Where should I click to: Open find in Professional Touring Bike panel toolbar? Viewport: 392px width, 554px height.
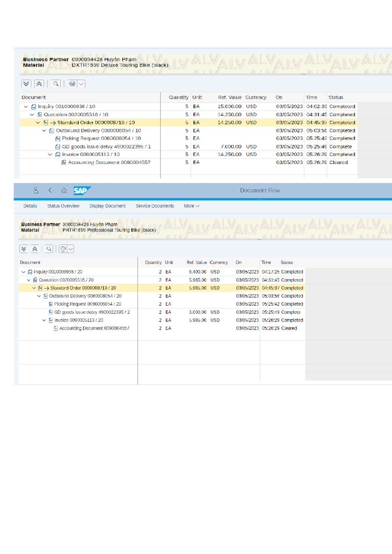[x=49, y=249]
